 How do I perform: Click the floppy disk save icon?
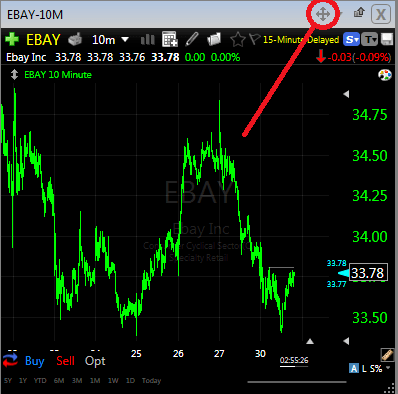point(387,39)
